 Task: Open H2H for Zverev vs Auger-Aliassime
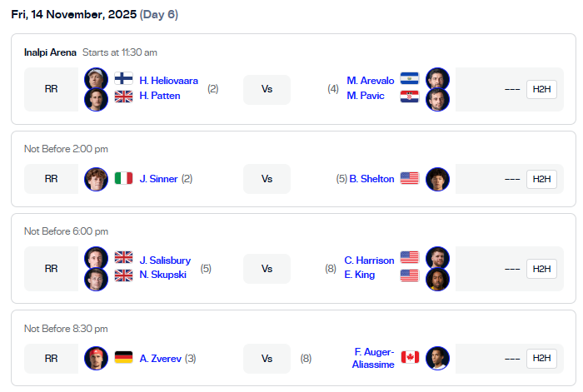[541, 358]
